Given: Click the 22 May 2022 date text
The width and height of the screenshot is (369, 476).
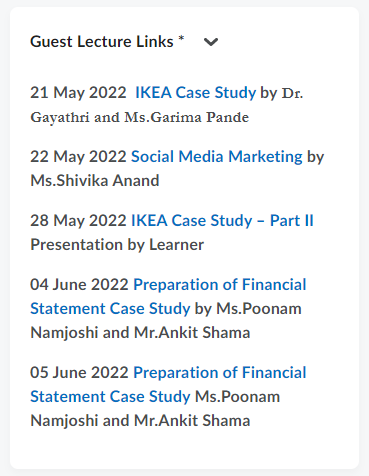Looking at the screenshot, I should pyautogui.click(x=78, y=156).
